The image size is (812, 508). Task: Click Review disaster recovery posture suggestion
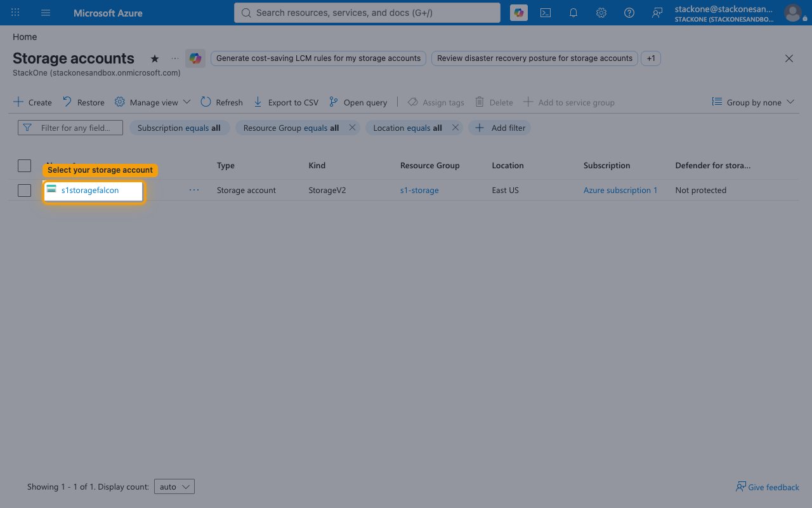(x=535, y=58)
